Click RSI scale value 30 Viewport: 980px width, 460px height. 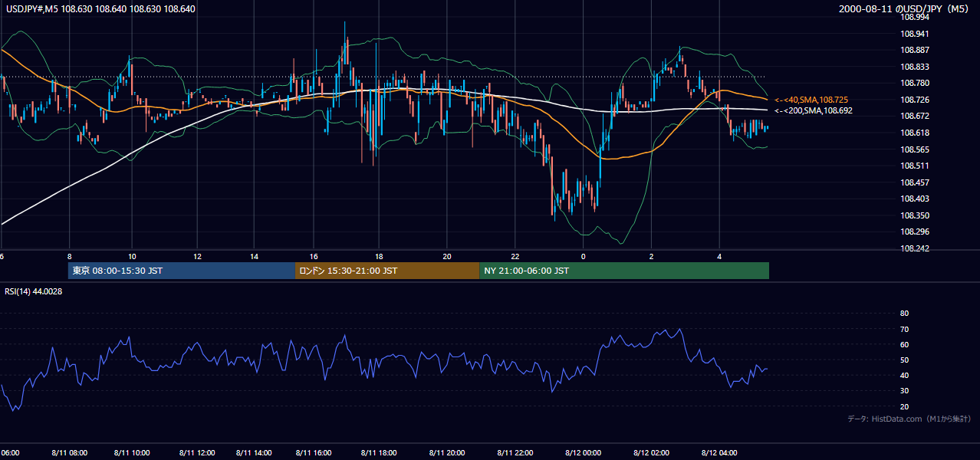click(904, 391)
